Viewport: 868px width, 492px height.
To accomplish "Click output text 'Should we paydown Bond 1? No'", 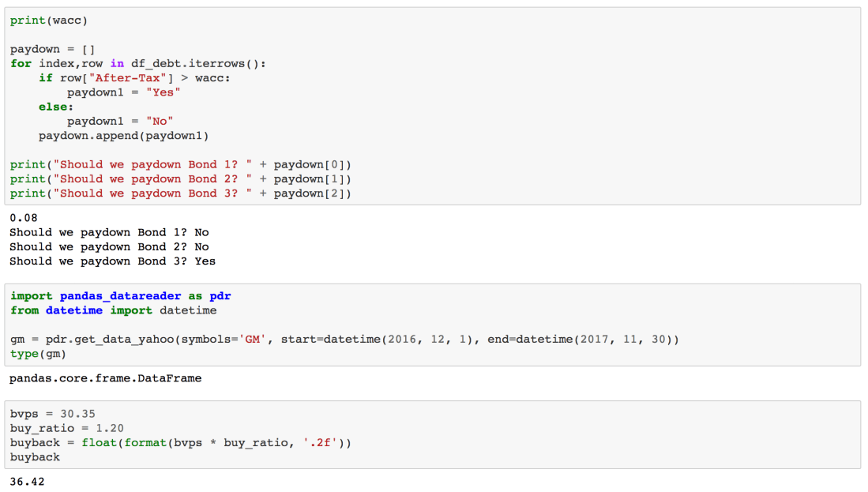I will [x=109, y=232].
